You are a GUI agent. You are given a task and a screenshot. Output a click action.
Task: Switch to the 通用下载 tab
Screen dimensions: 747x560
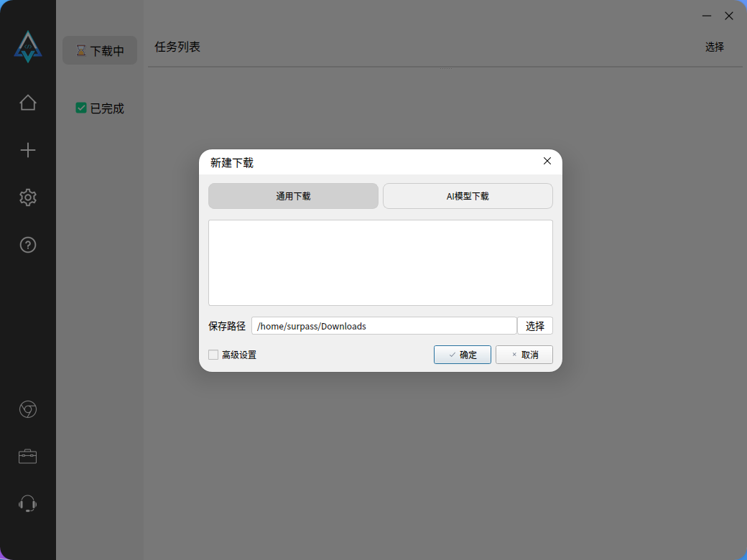pyautogui.click(x=294, y=196)
